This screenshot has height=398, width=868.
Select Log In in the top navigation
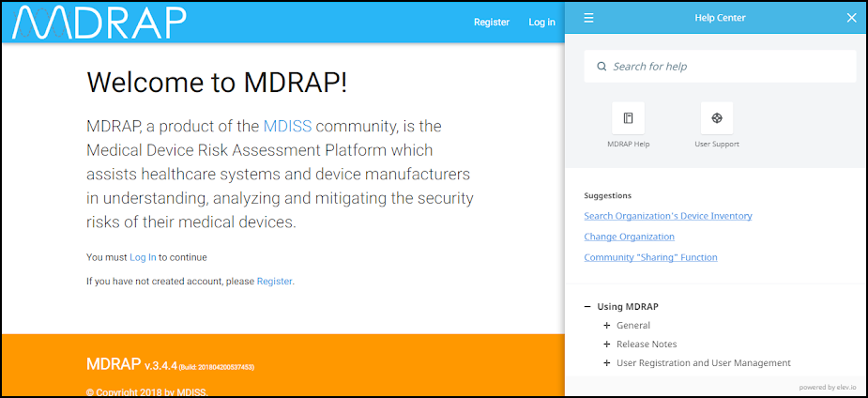pos(541,23)
